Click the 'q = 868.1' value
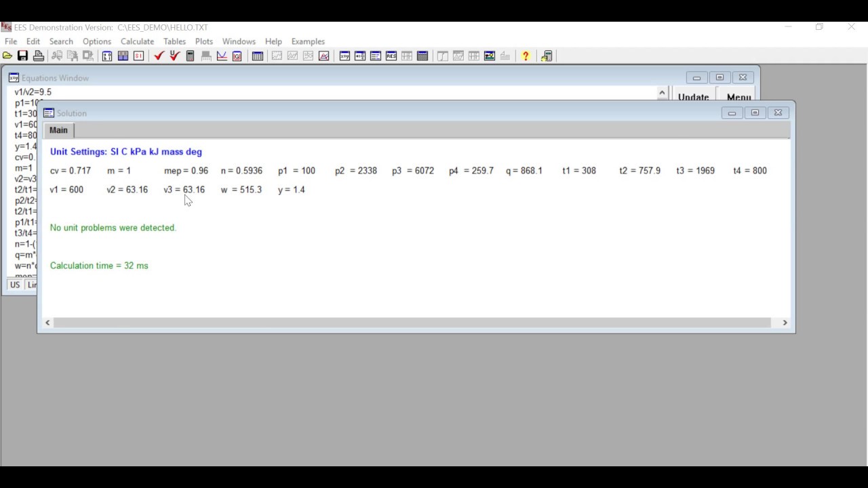This screenshot has width=868, height=488. pyautogui.click(x=524, y=171)
